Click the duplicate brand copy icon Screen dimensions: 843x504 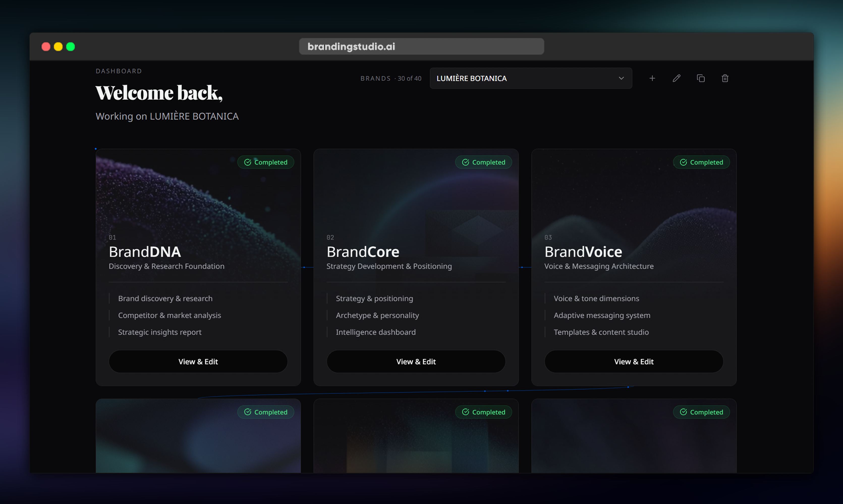pyautogui.click(x=700, y=78)
